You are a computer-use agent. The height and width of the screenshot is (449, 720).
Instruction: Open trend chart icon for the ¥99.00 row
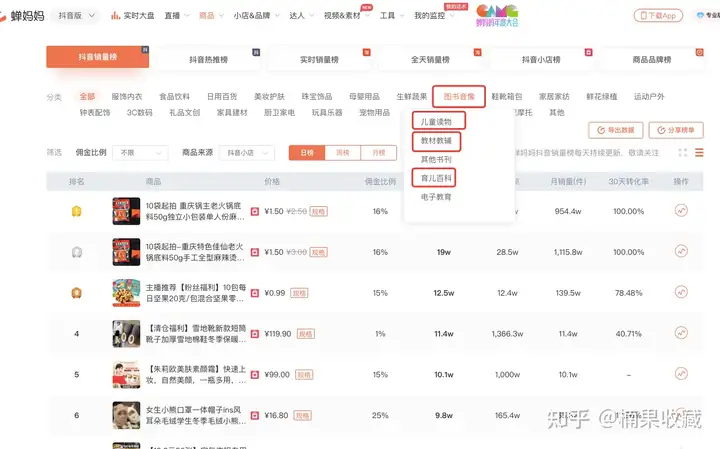[x=681, y=374]
